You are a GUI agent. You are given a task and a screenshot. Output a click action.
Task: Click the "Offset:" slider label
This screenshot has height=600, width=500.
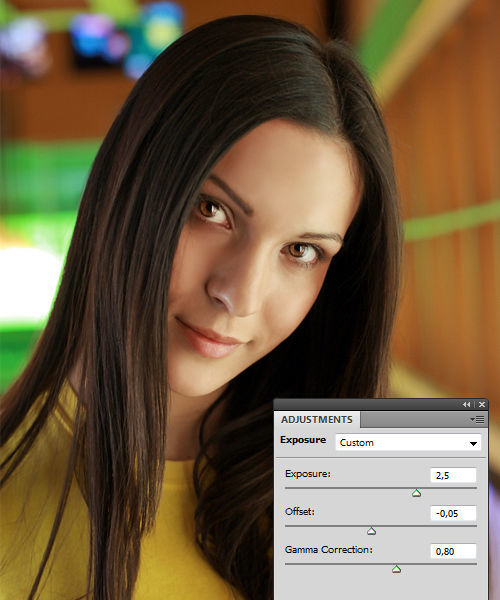click(x=300, y=512)
